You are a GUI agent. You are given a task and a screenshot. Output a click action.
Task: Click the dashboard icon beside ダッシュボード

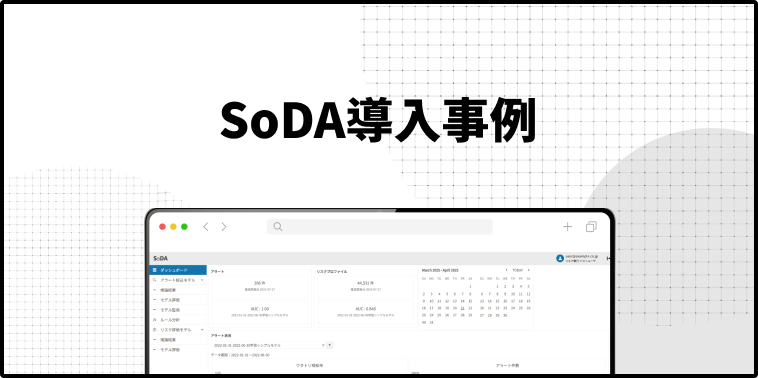pyautogui.click(x=154, y=270)
